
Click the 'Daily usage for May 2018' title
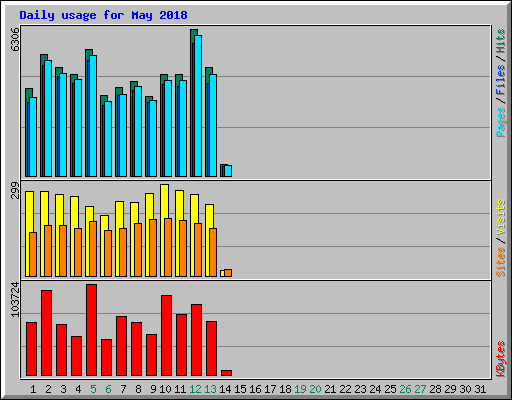click(103, 15)
